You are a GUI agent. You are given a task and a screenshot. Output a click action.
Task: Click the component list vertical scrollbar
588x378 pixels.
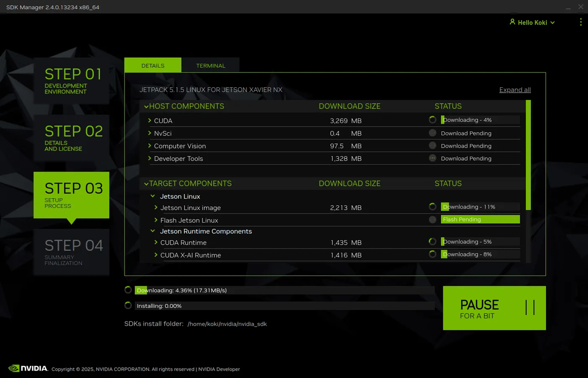point(528,155)
